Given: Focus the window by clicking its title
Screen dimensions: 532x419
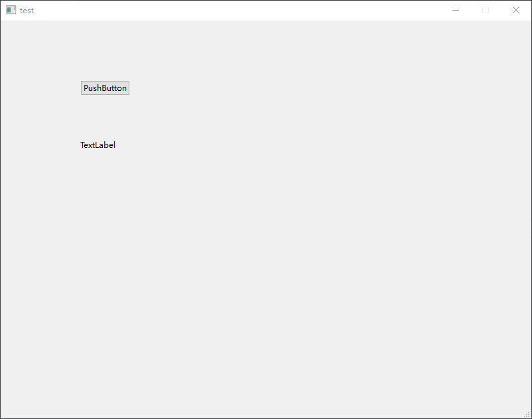Looking at the screenshot, I should click(27, 11).
